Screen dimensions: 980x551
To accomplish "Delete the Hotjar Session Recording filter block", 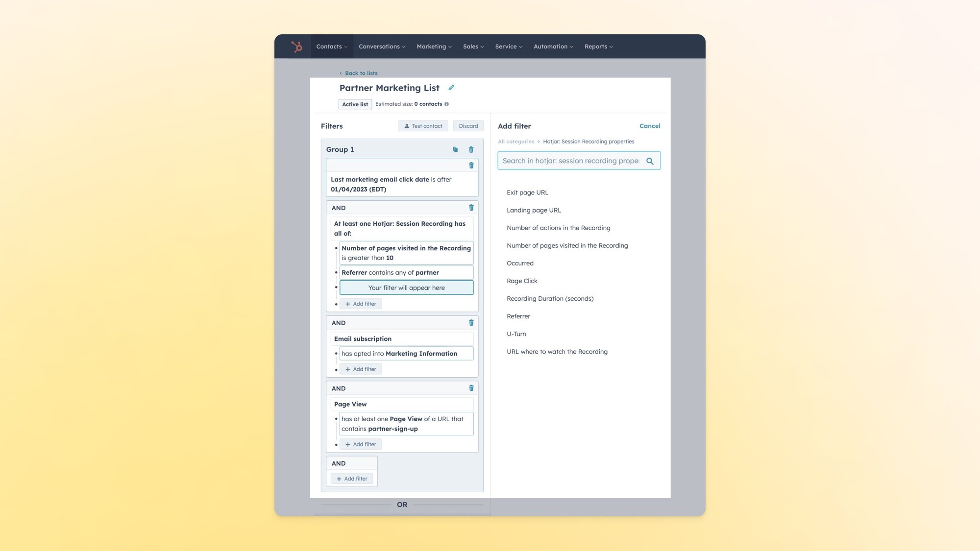I will click(471, 208).
